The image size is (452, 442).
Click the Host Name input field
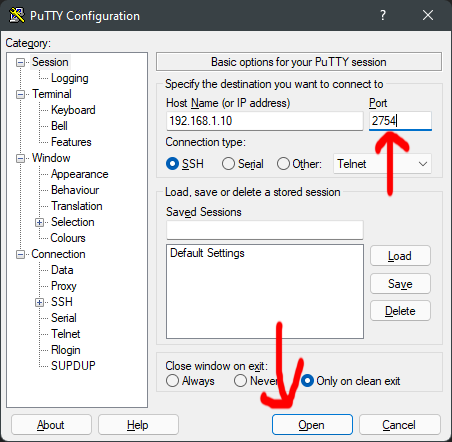(x=265, y=121)
